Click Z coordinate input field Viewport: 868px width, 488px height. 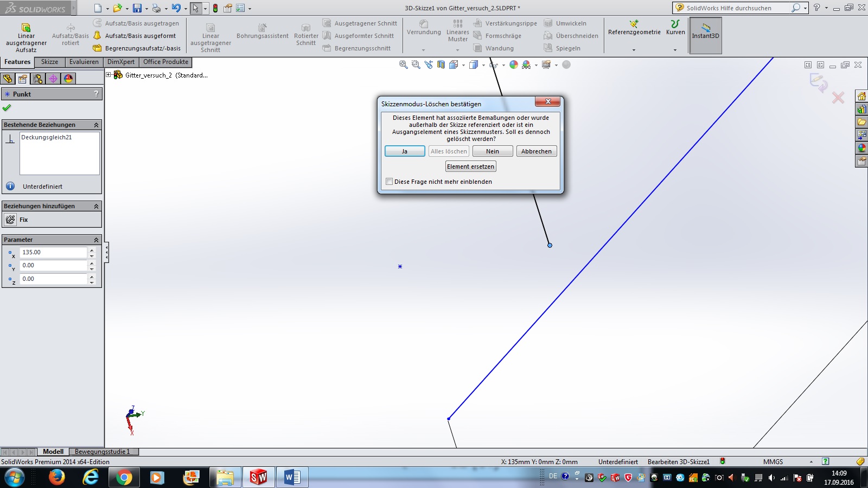coord(53,279)
